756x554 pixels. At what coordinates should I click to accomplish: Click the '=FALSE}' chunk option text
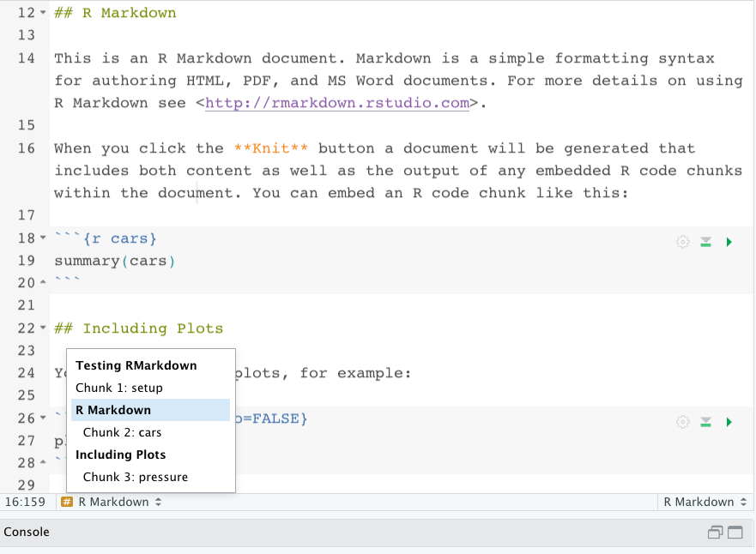[x=275, y=419]
